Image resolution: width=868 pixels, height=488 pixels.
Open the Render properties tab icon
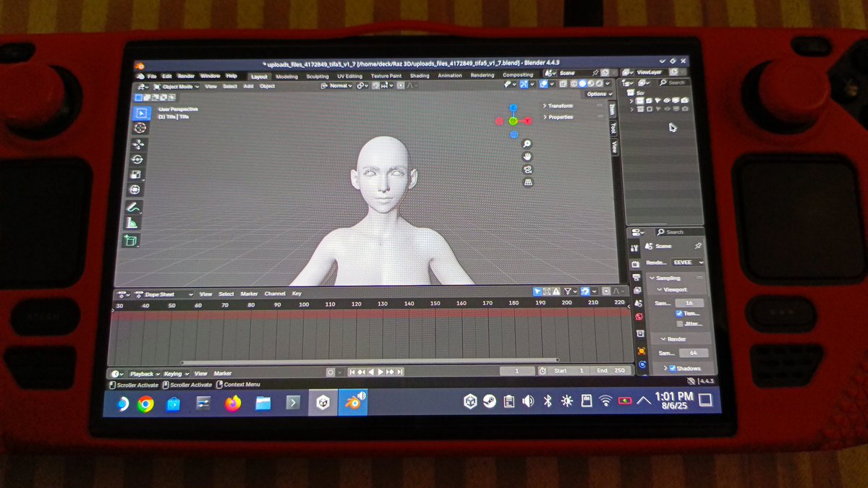pos(635,264)
